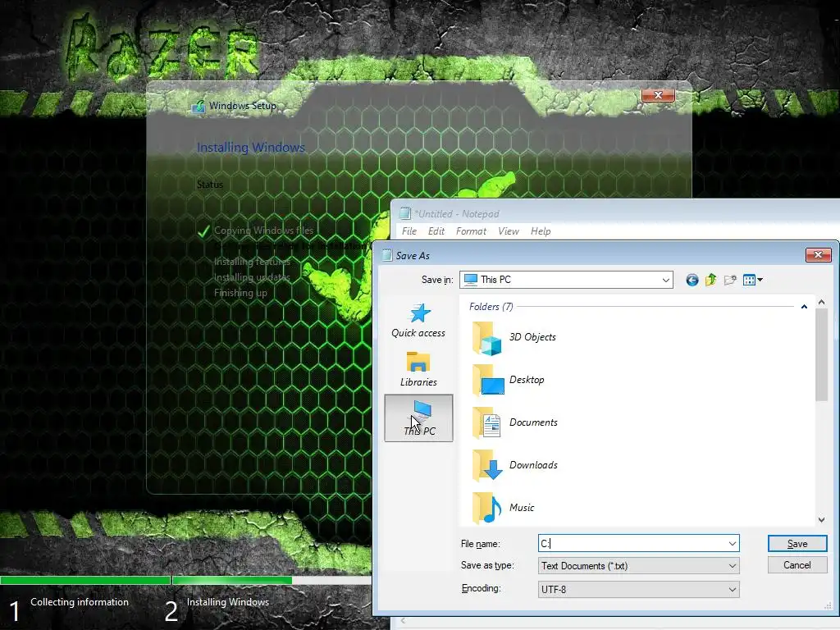The height and width of the screenshot is (630, 840).
Task: Click the Windows Setup title icon
Action: coord(199,106)
